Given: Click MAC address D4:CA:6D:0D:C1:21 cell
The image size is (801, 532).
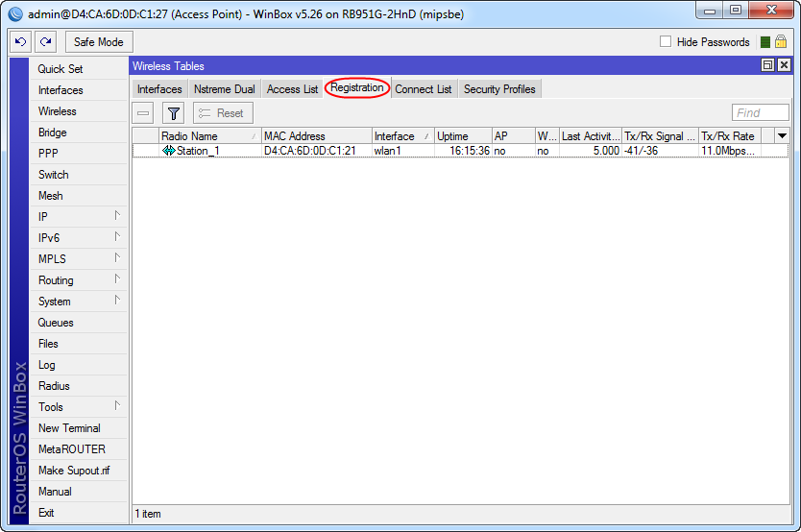Looking at the screenshot, I should 317,151.
